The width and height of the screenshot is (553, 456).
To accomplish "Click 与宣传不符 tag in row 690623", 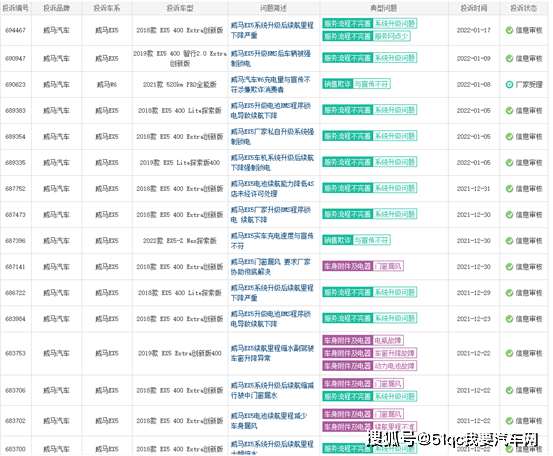I will 371,84.
